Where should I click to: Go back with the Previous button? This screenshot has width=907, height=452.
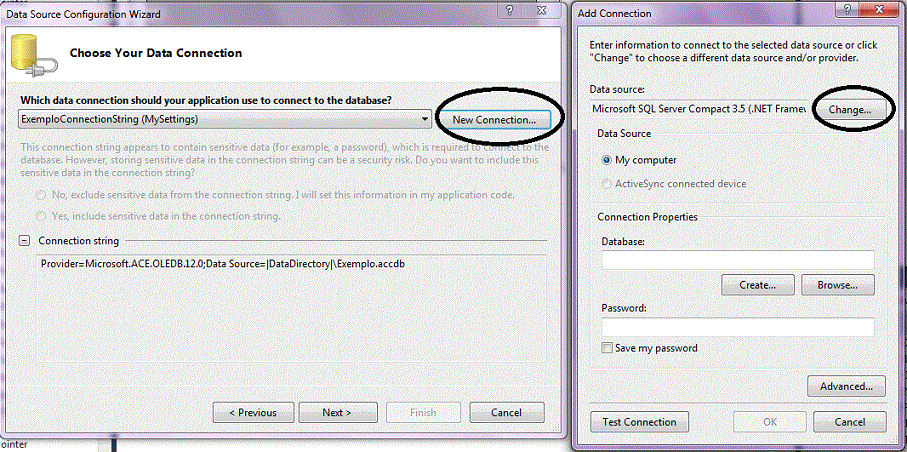pos(252,412)
